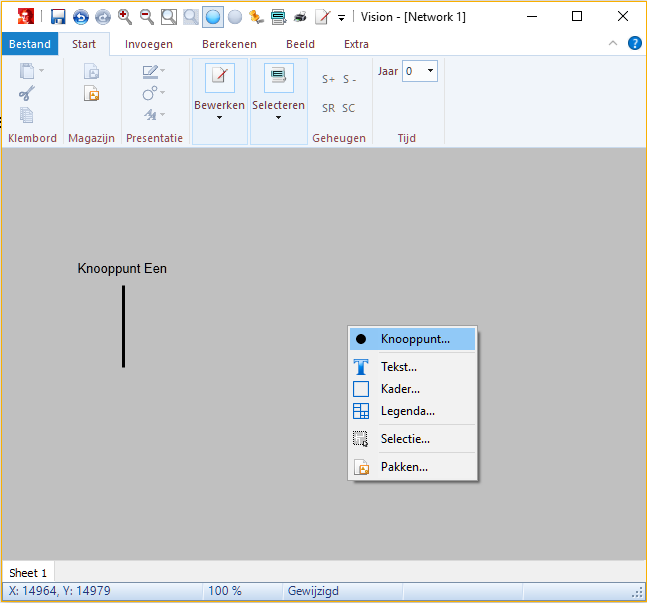Click the zoom out magnifier icon
This screenshot has height=603, width=647.
click(147, 17)
